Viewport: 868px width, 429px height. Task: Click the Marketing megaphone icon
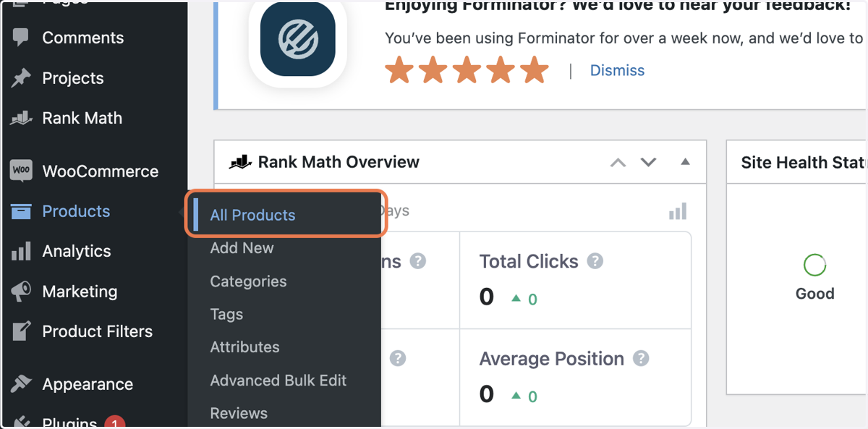pos(21,292)
